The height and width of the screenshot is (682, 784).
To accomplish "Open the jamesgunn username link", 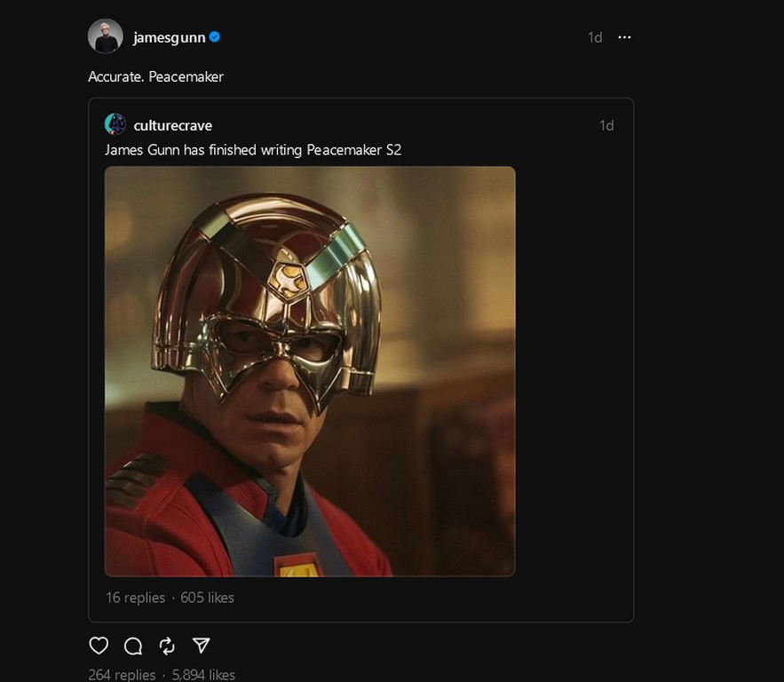I will 169,37.
